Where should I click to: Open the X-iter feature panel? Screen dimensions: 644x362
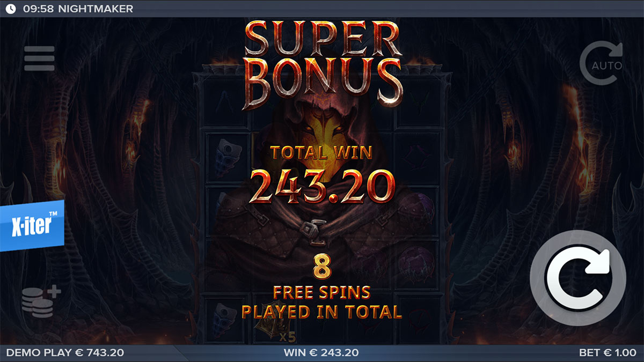tap(32, 226)
